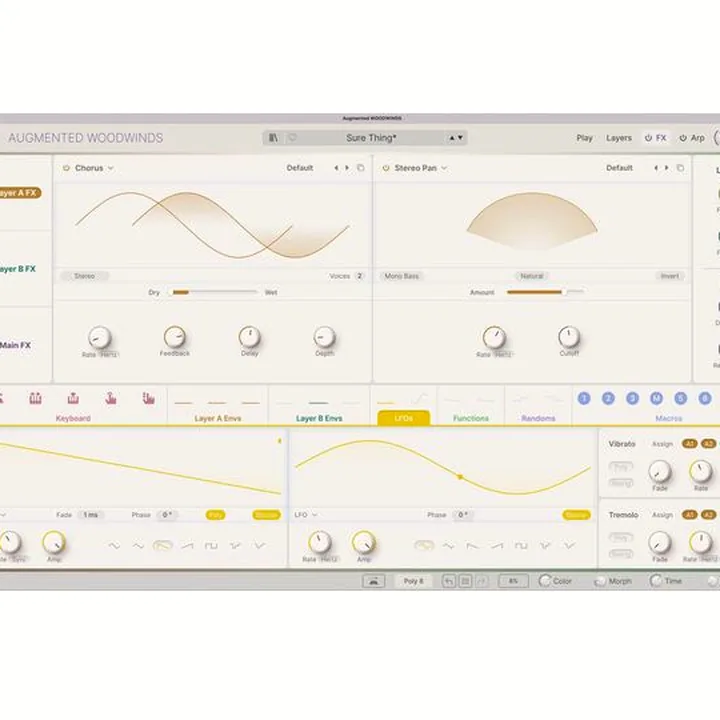
Task: Toggle the Chorus Stereo switch
Action: click(x=84, y=276)
